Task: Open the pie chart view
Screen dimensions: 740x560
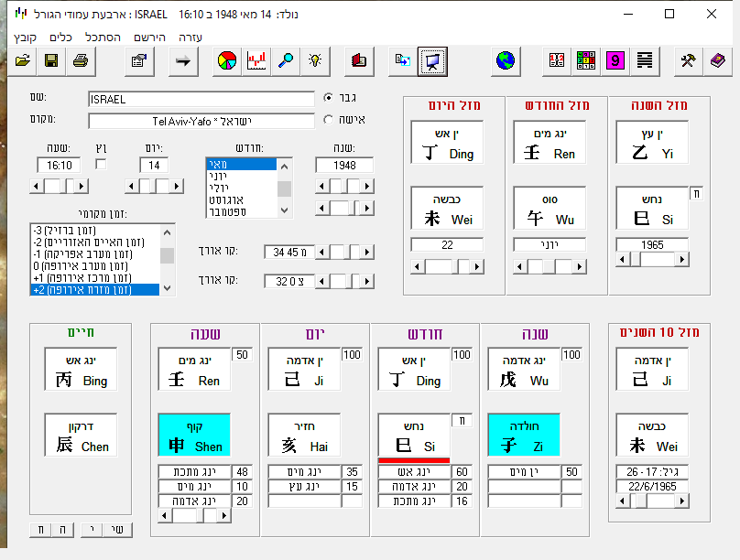Action: click(227, 61)
